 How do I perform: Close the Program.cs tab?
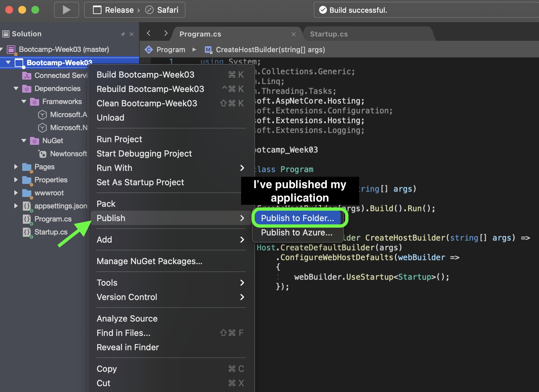point(293,34)
